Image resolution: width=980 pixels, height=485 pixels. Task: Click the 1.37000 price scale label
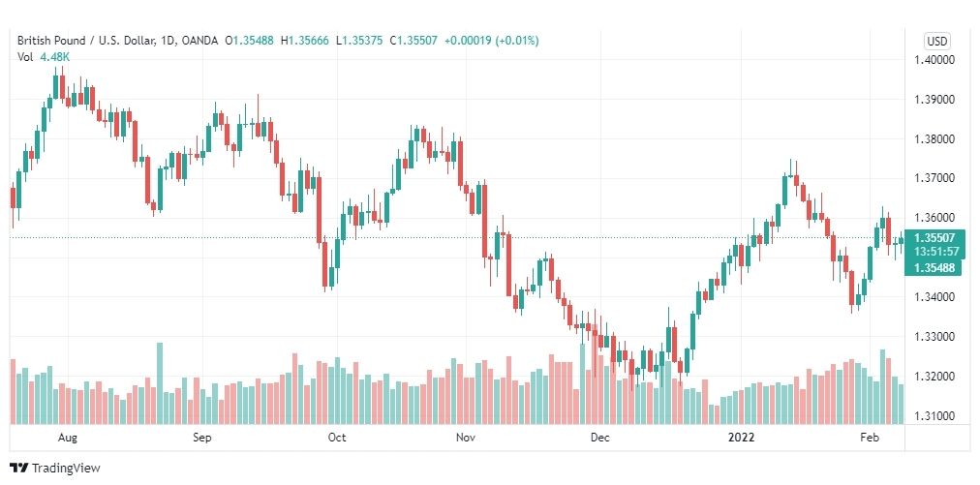tap(934, 179)
